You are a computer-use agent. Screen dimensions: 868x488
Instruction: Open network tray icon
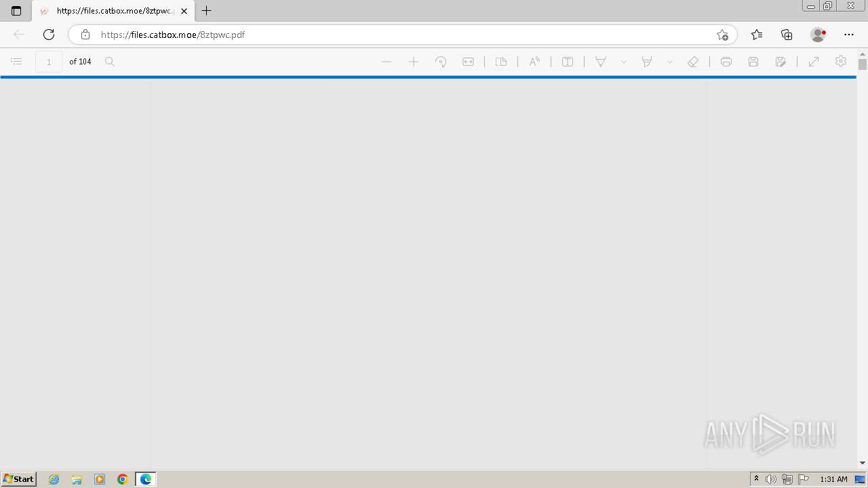click(787, 479)
